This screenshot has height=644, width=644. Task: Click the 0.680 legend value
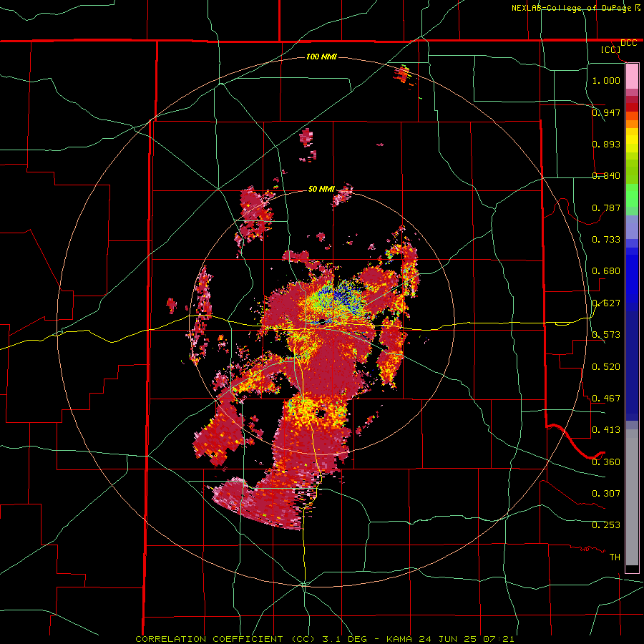coord(606,270)
